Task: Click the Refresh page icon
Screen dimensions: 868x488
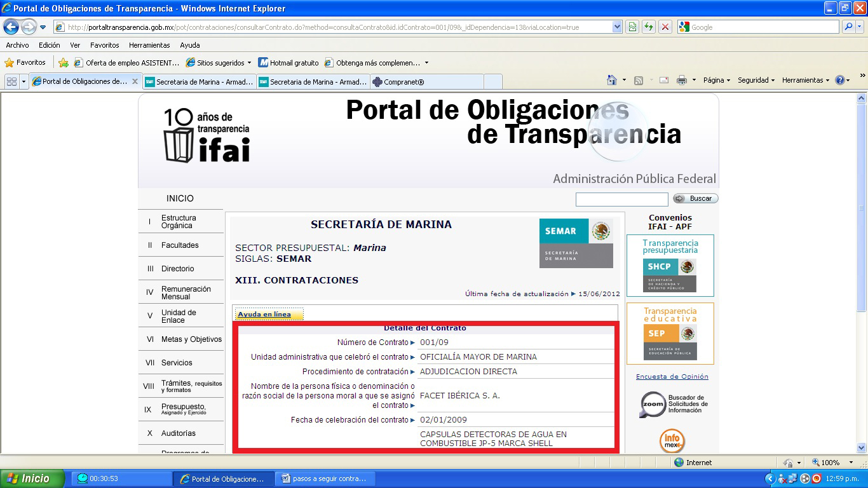Action: pos(649,27)
